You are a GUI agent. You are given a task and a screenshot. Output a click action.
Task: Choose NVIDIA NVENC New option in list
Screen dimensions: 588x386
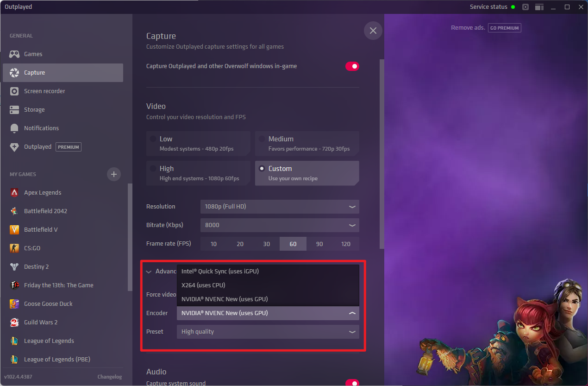click(x=268, y=299)
